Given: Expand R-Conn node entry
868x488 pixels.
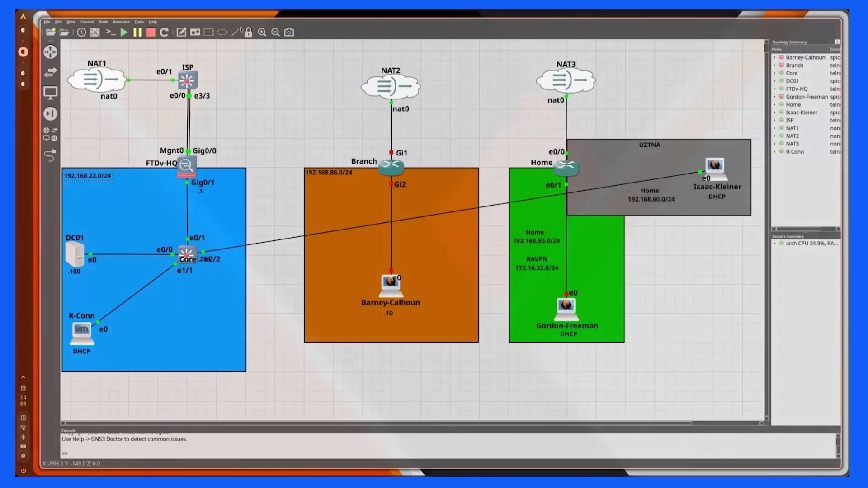Looking at the screenshot, I should 774,152.
